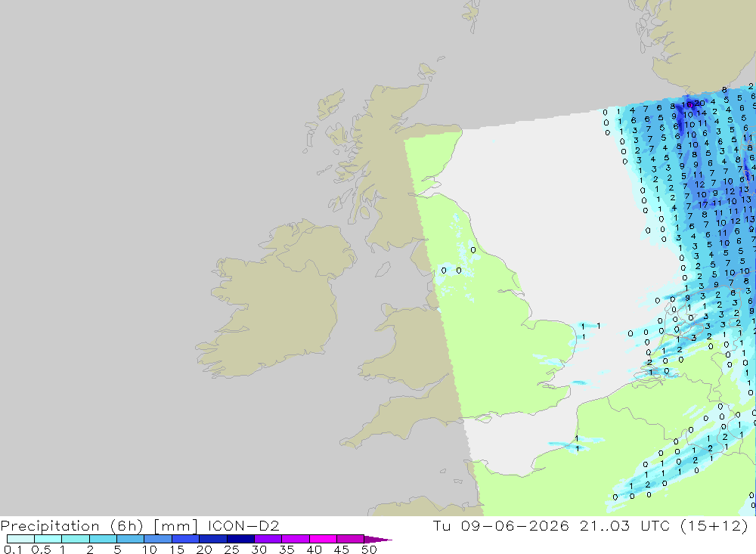Pick the 10–15 mm legend color swatch
This screenshot has width=756, height=554.
(158, 539)
